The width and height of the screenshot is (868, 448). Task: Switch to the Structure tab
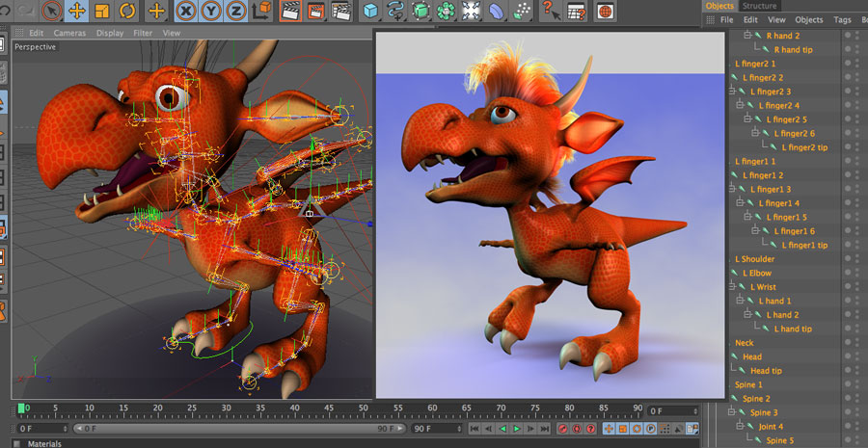[759, 6]
